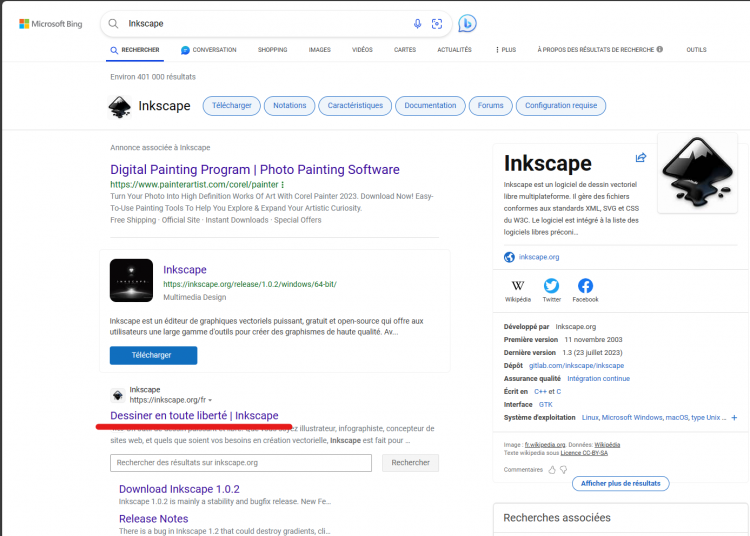Open 'Dessiner en toute liberté | Inkscape' link
750x536 pixels.
pyautogui.click(x=194, y=415)
